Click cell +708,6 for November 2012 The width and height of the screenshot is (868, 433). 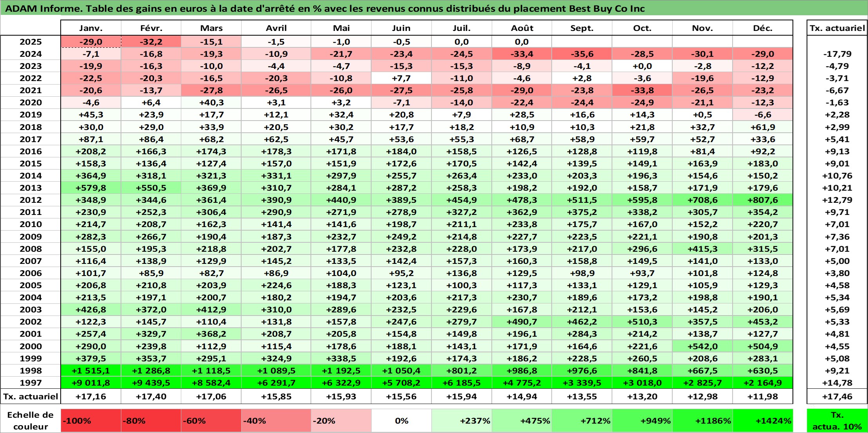tap(702, 200)
